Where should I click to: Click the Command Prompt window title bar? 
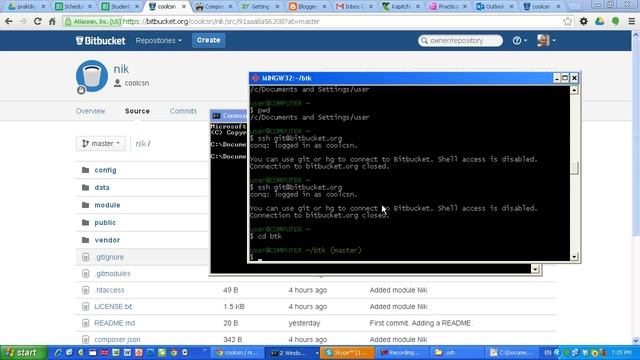tap(229, 116)
